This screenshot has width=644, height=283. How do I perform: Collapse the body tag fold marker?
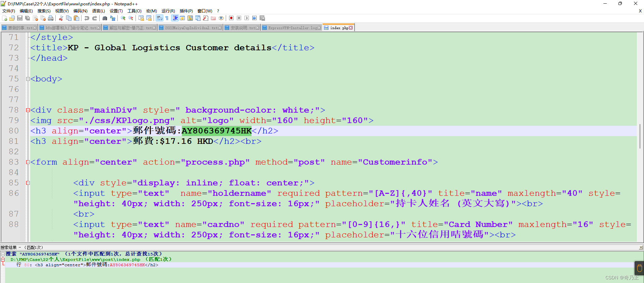pos(28,79)
